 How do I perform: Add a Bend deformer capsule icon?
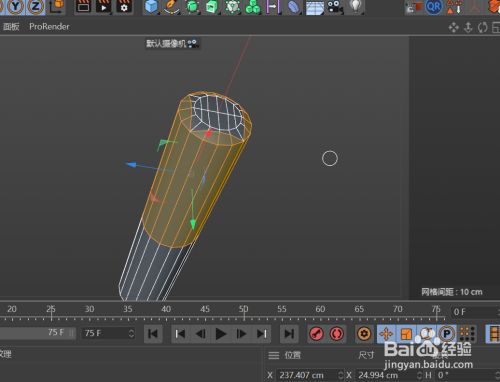point(293,7)
